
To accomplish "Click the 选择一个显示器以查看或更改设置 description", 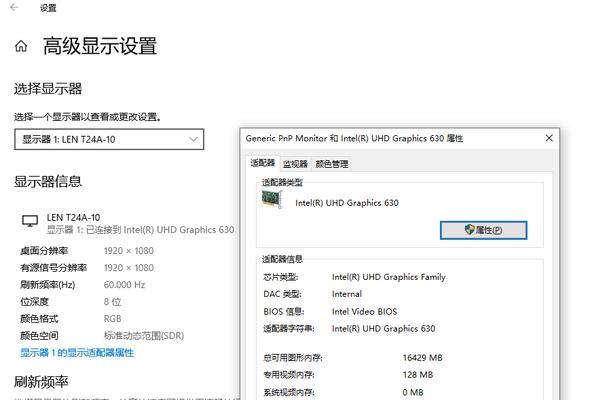I will [x=88, y=117].
